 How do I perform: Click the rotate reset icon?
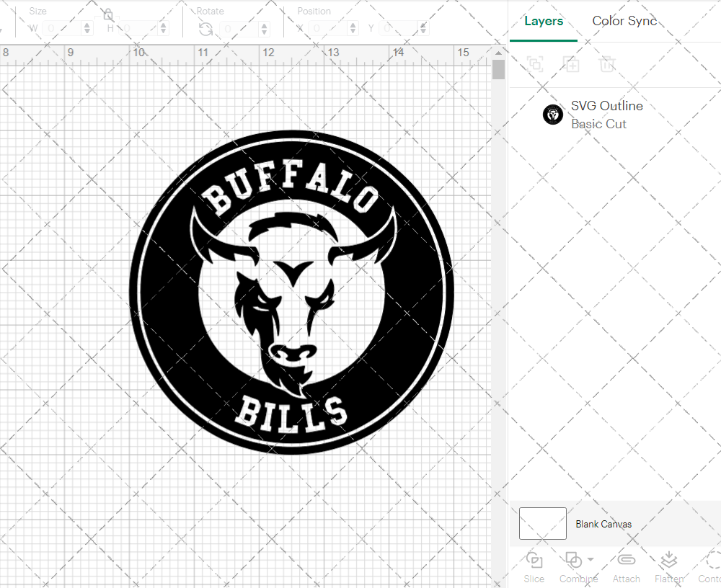coord(205,28)
